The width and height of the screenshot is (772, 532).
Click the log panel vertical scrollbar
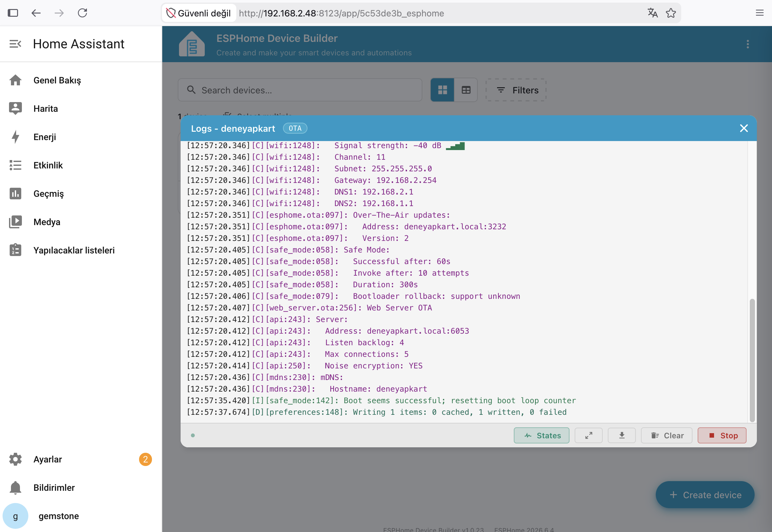pyautogui.click(x=752, y=361)
